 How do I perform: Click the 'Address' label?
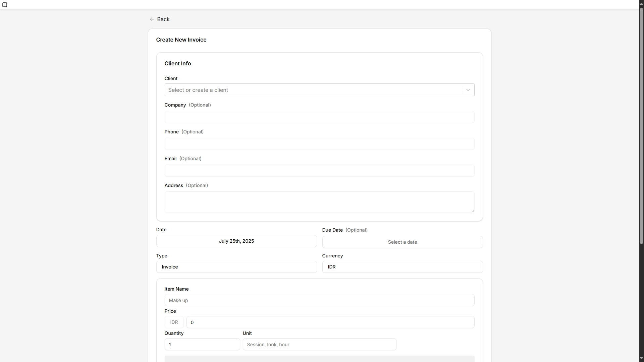point(174,185)
